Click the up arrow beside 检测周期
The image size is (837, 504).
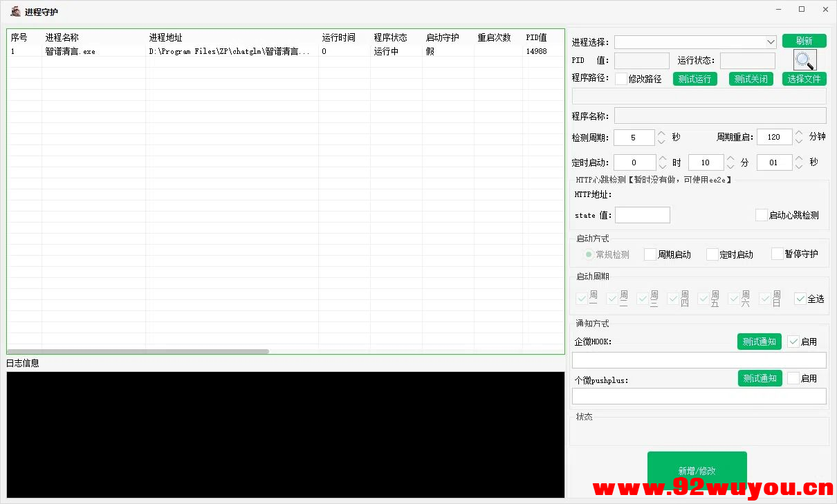(x=662, y=133)
